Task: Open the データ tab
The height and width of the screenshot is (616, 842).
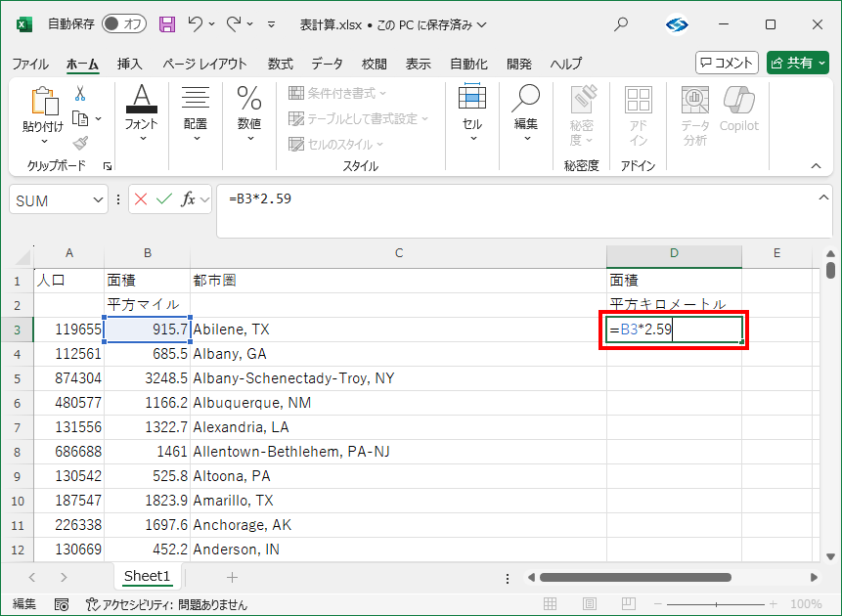Action: click(x=327, y=64)
